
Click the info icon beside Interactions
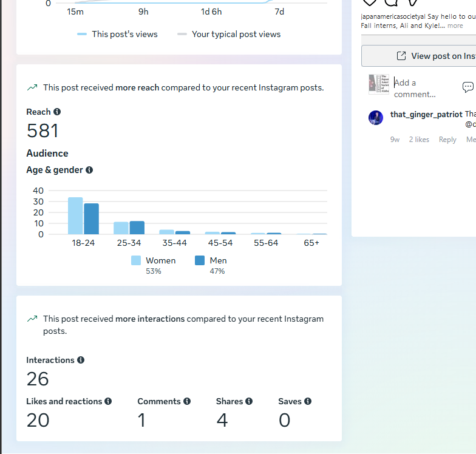81,360
